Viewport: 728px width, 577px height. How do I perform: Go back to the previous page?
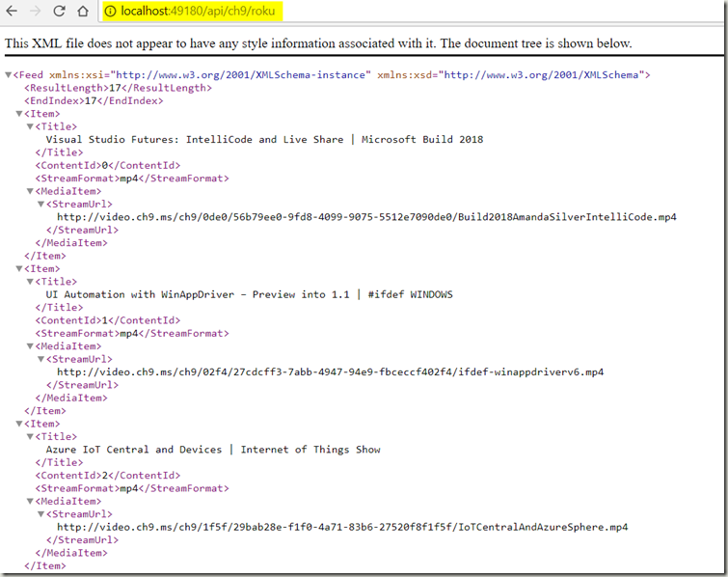pyautogui.click(x=12, y=11)
